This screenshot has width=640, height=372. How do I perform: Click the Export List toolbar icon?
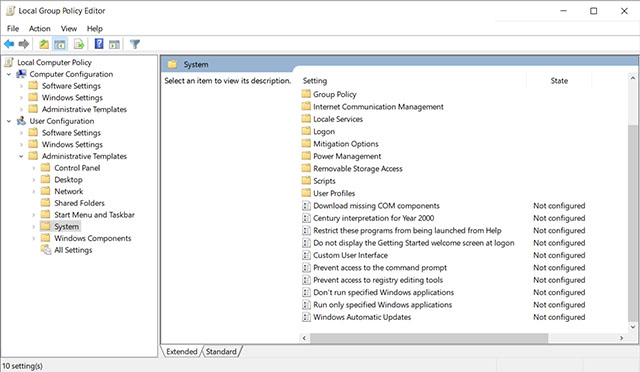pos(79,44)
